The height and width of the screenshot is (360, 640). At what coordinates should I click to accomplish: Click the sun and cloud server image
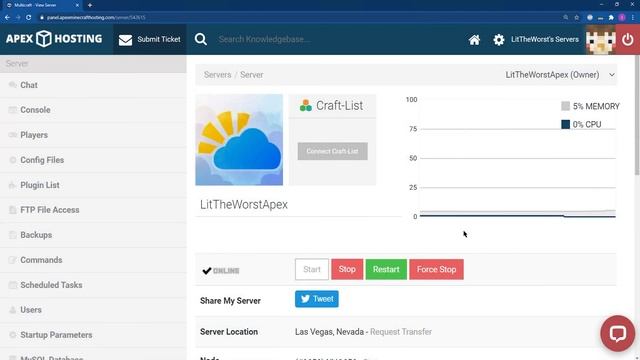pyautogui.click(x=239, y=140)
